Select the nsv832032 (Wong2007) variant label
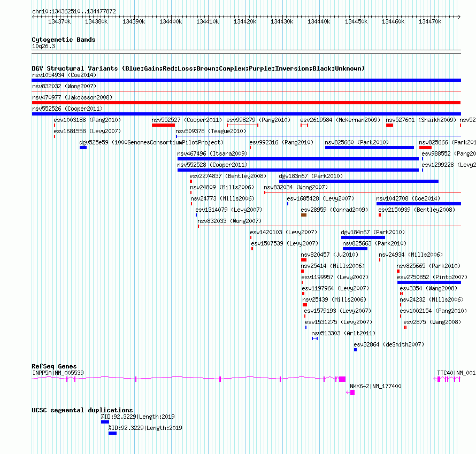 point(64,86)
